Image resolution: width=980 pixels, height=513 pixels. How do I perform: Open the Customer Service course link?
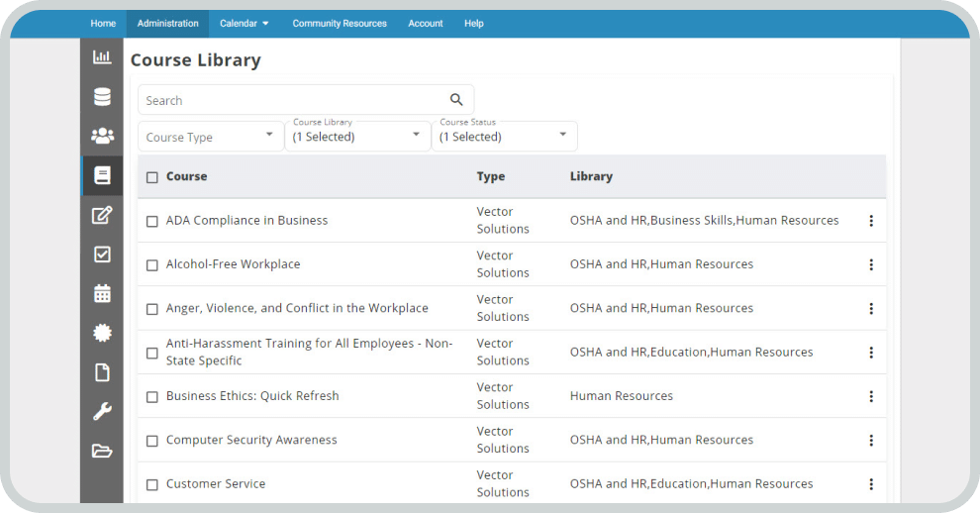click(216, 484)
